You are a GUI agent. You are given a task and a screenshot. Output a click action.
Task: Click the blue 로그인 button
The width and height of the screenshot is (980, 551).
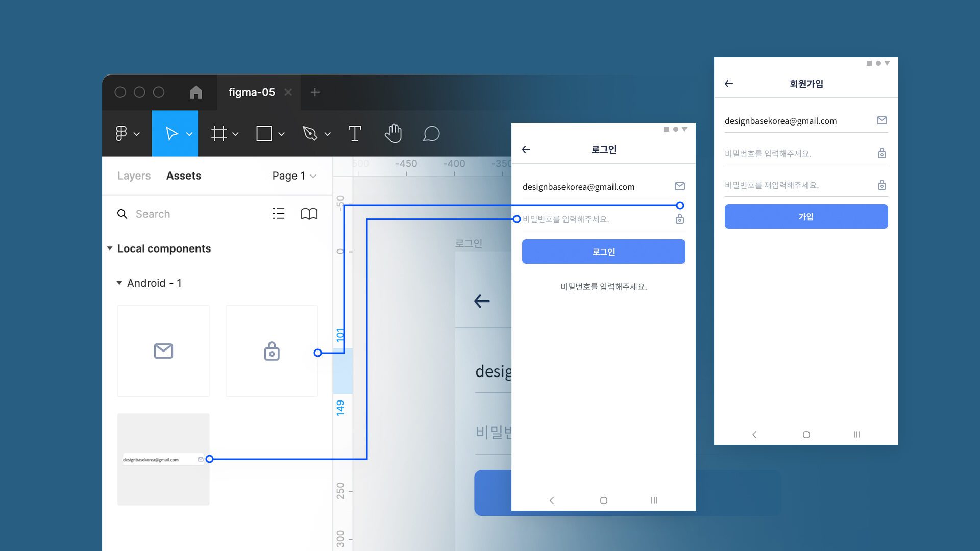click(603, 252)
